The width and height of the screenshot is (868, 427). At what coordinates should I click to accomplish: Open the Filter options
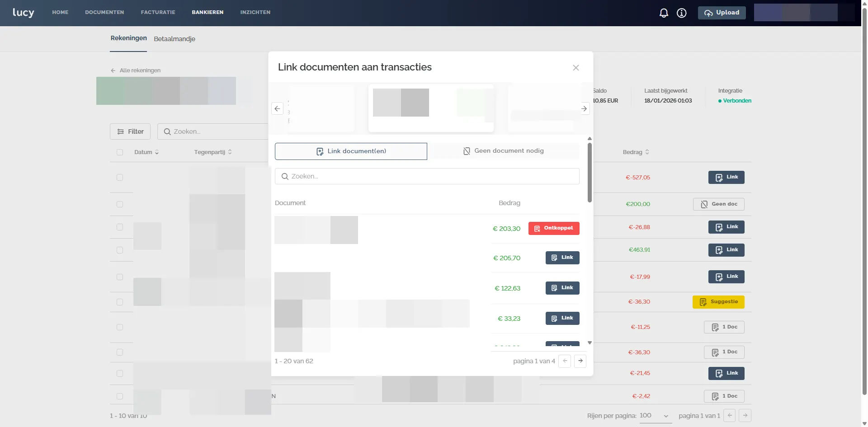tap(130, 131)
